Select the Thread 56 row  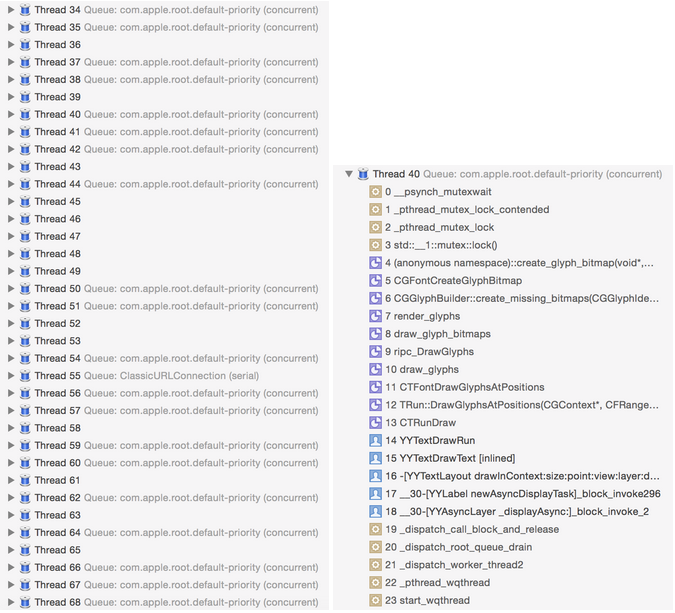tap(164, 393)
